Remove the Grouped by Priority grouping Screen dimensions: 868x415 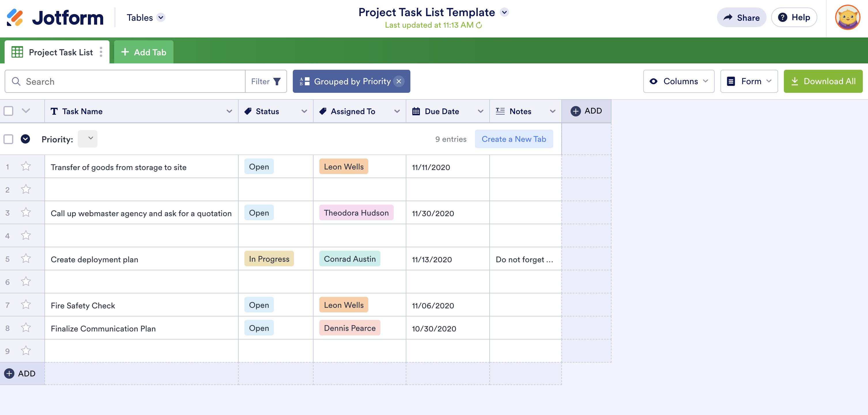(399, 81)
